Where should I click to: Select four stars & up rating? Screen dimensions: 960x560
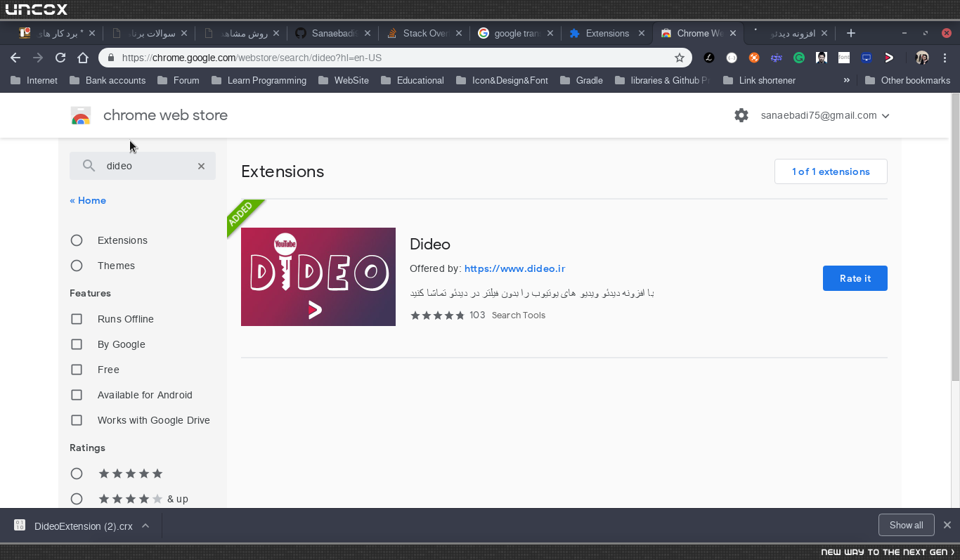point(77,499)
